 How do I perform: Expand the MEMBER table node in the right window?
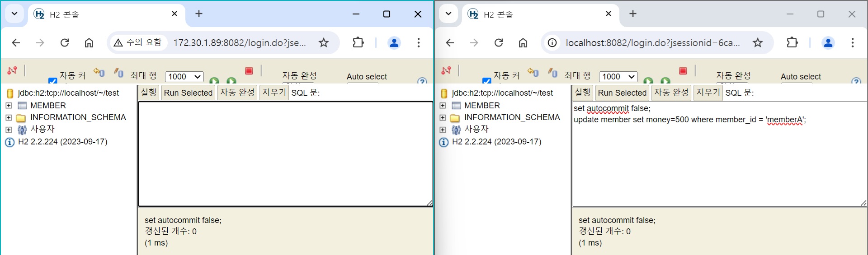pos(443,106)
